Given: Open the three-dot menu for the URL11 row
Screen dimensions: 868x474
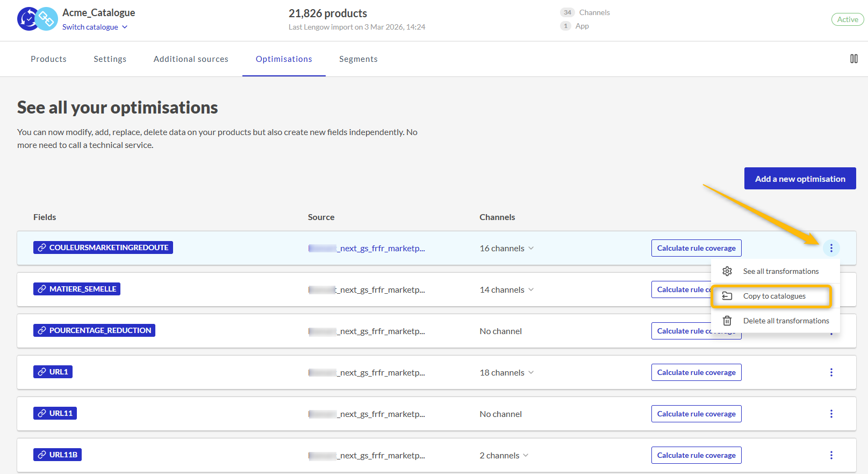Looking at the screenshot, I should (831, 414).
